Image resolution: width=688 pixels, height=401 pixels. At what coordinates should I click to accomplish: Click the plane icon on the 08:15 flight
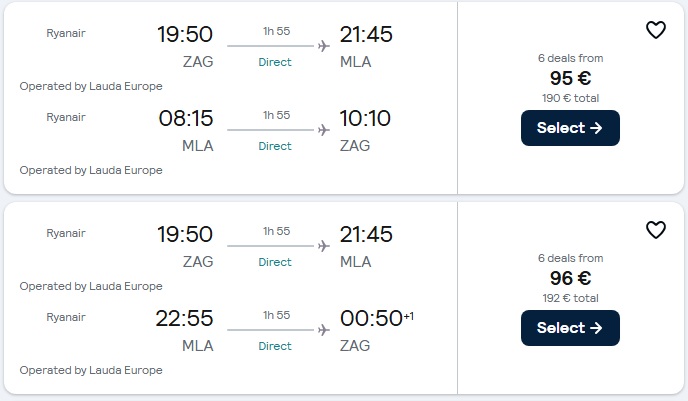point(323,130)
